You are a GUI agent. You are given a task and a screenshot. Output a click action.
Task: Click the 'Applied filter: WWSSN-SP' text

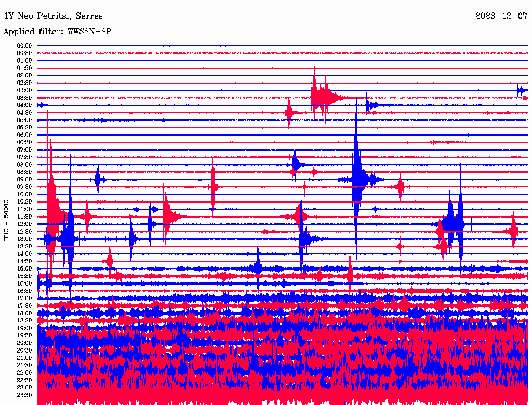click(57, 32)
